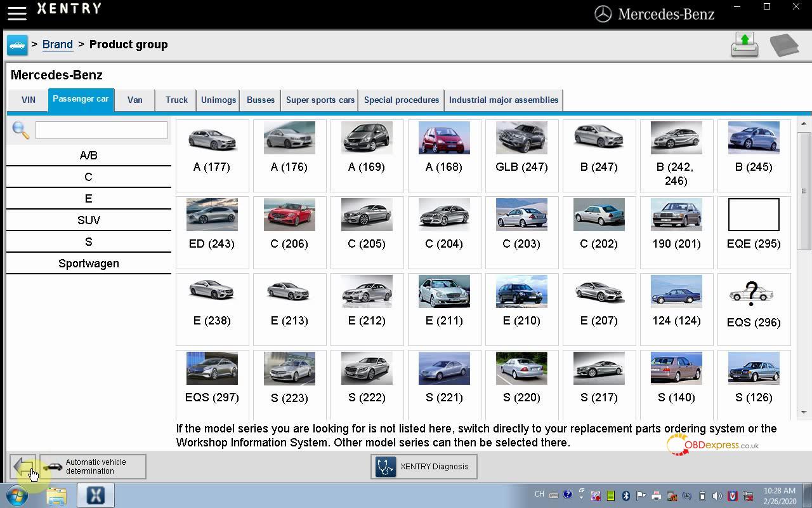Open the Truck tab

pos(176,100)
